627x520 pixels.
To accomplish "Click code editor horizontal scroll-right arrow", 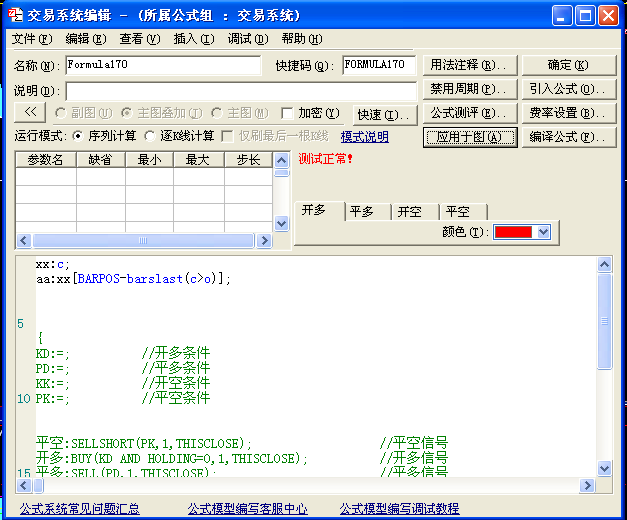I will click(590, 484).
